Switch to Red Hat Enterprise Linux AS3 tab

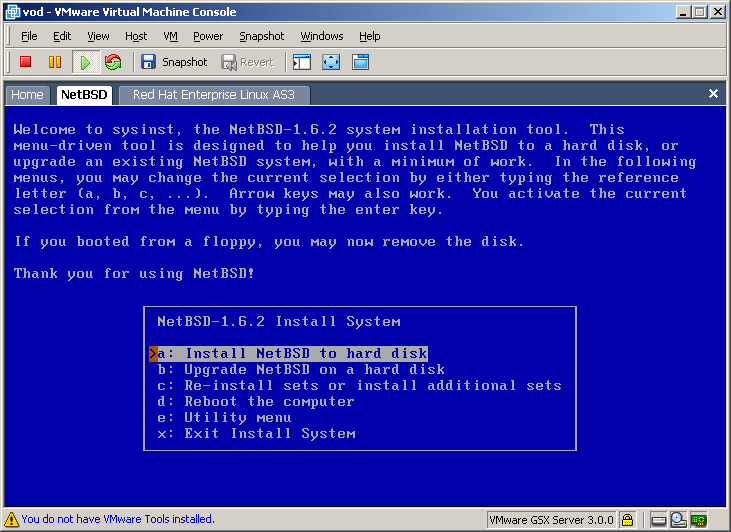[x=214, y=95]
